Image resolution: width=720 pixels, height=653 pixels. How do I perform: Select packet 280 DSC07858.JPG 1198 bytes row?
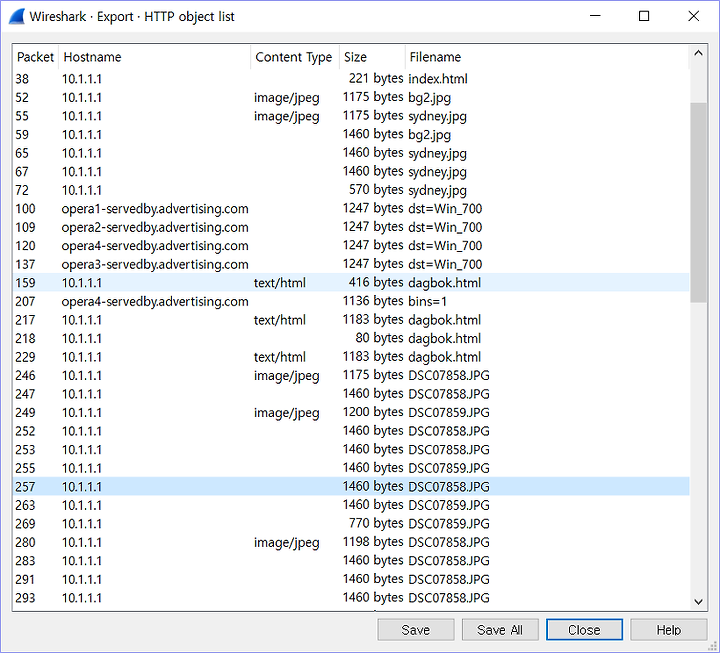pos(351,542)
